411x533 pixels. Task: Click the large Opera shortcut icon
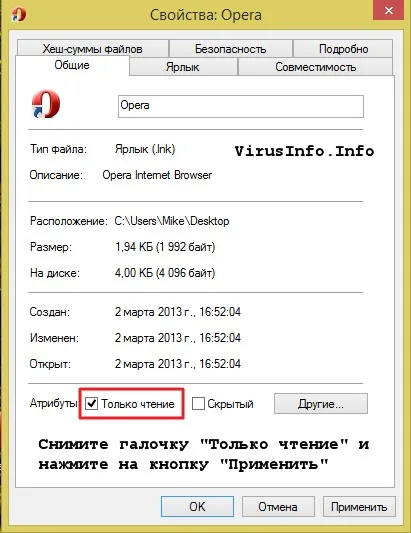coord(46,104)
